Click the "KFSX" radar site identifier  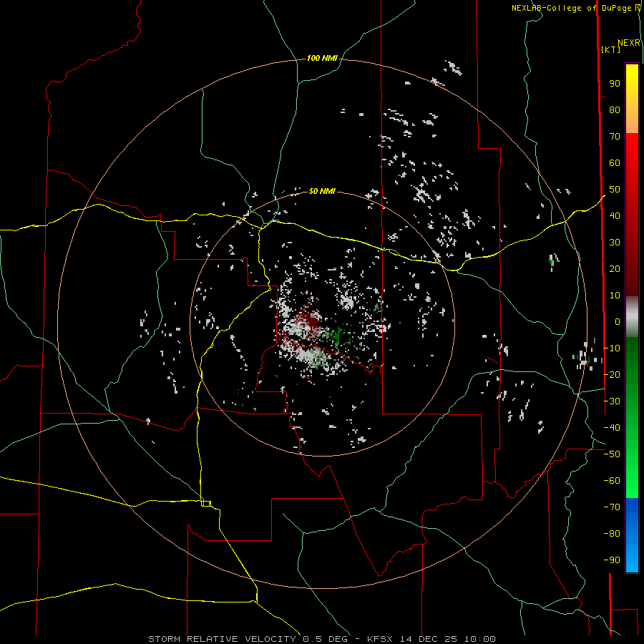[x=380, y=639]
